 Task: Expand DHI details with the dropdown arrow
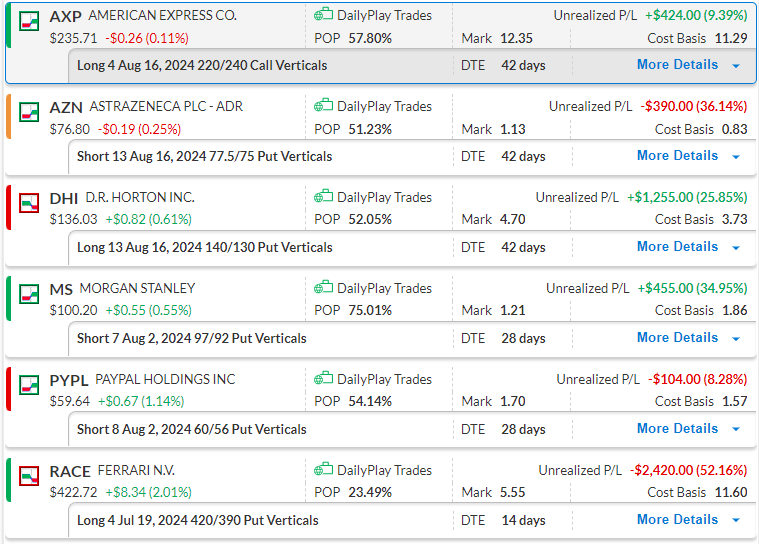(x=736, y=247)
